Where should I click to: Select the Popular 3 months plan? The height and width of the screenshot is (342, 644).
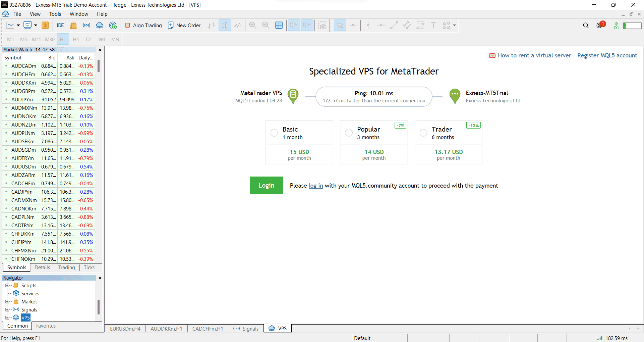[349, 133]
